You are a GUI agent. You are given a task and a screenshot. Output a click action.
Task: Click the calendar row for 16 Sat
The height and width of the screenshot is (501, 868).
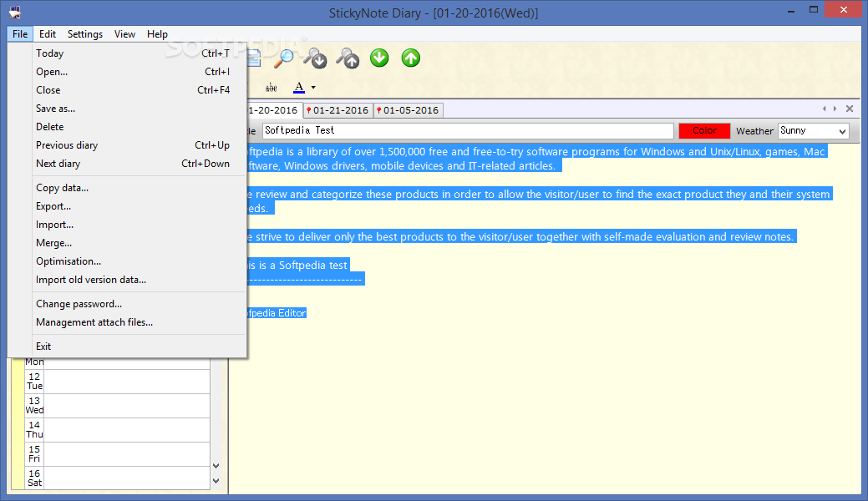point(117,478)
